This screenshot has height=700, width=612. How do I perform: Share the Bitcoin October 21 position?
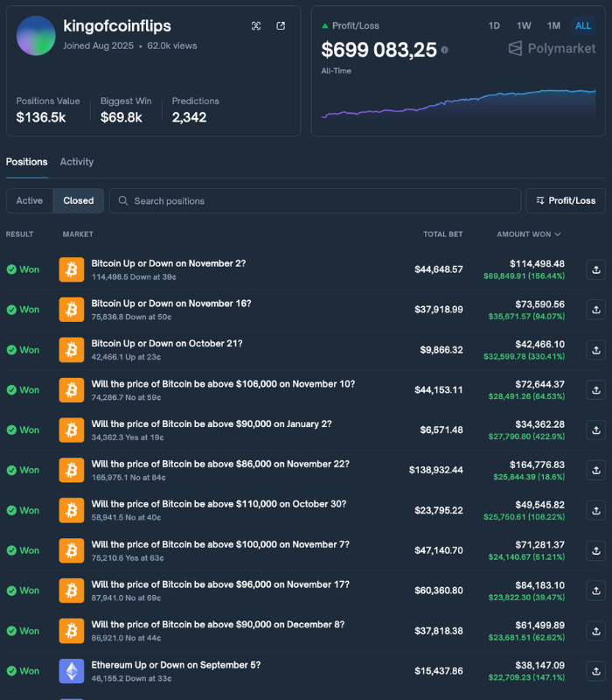595,350
